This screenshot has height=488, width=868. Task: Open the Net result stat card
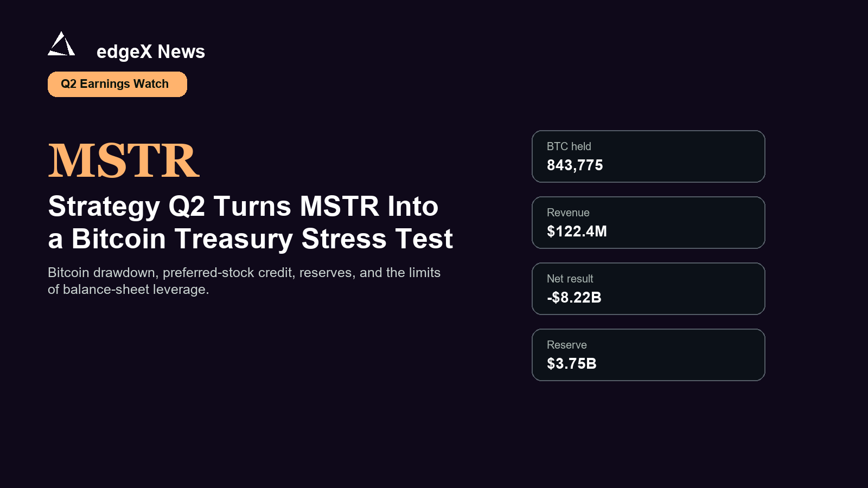tap(648, 288)
